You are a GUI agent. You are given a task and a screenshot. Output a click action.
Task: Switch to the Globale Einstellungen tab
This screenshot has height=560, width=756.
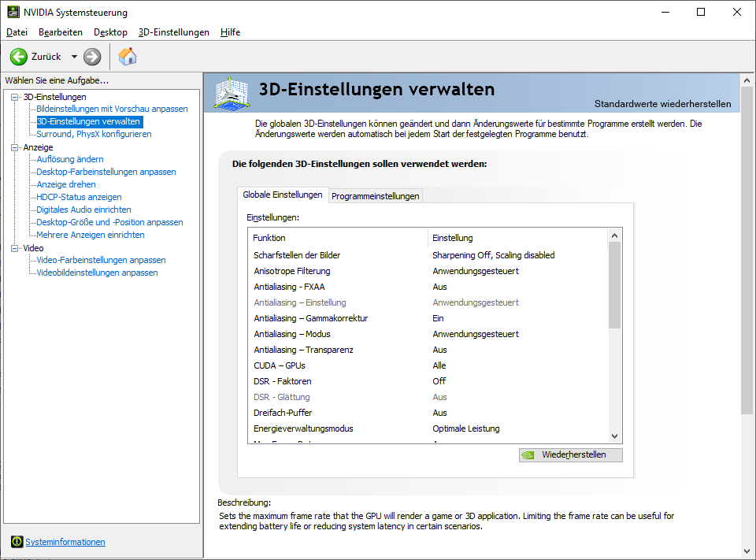pos(283,195)
